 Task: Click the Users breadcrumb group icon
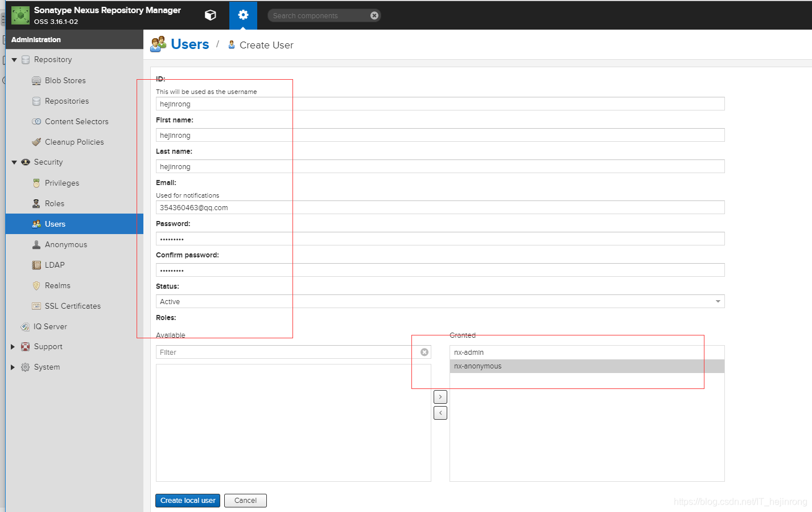tap(158, 44)
